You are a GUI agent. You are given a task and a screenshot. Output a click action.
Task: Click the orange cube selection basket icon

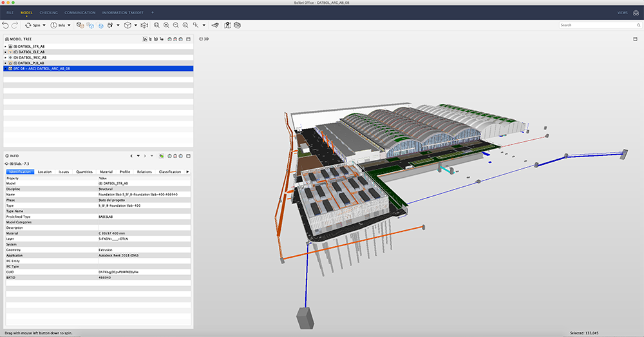[80, 25]
